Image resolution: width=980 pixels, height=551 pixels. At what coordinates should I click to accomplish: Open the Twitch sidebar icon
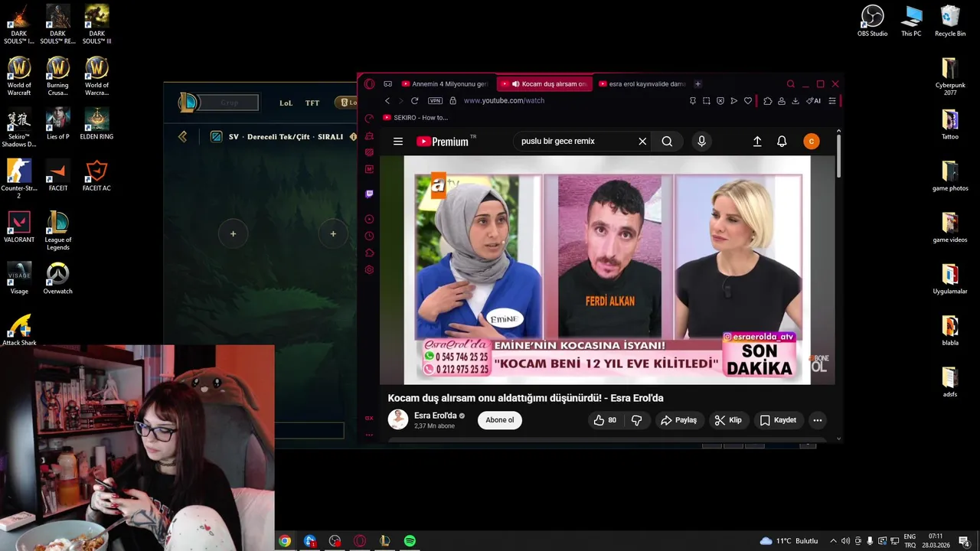[369, 194]
